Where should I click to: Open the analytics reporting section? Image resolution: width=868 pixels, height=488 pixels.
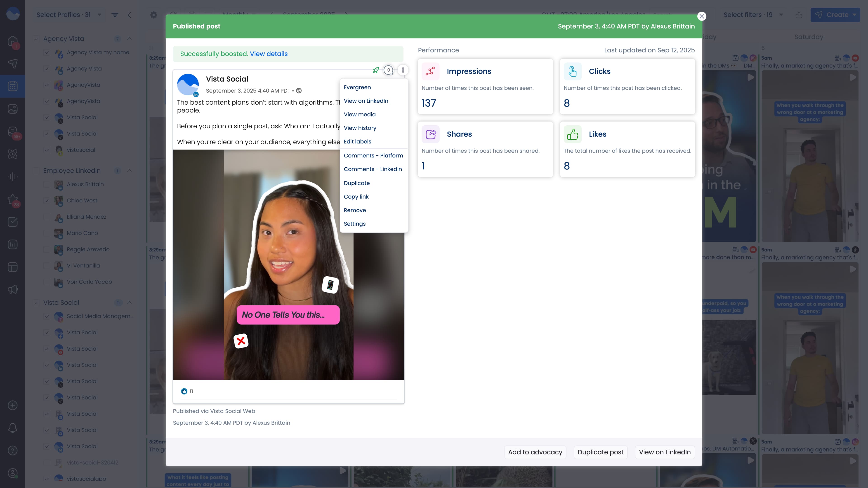(12, 244)
